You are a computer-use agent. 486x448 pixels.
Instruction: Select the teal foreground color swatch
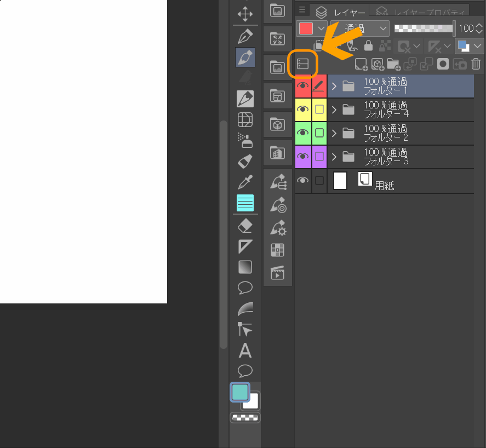point(240,392)
